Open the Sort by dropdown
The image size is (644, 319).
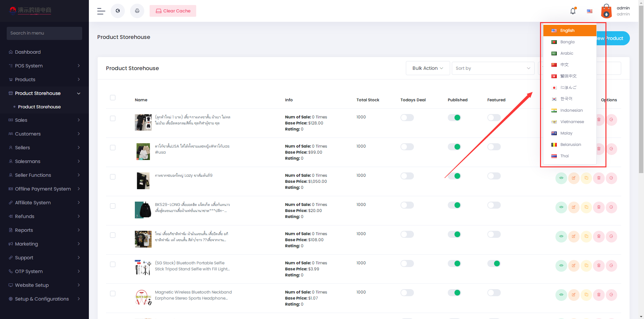(493, 68)
